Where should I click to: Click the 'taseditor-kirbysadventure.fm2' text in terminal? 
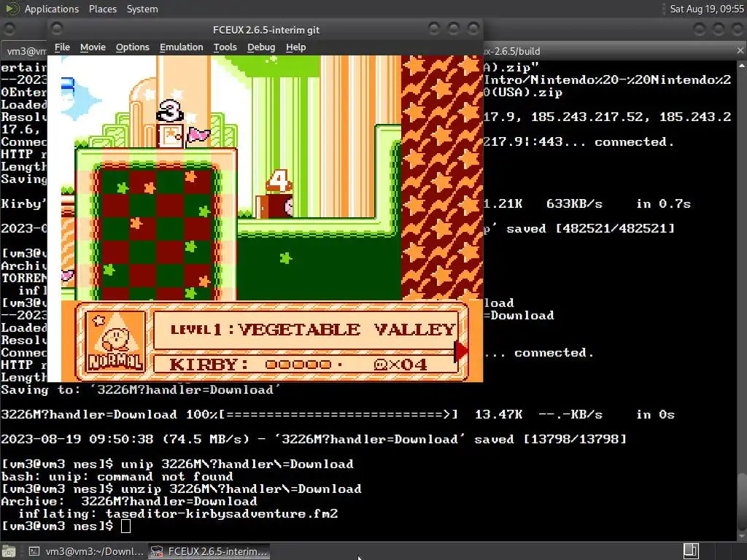click(x=222, y=514)
